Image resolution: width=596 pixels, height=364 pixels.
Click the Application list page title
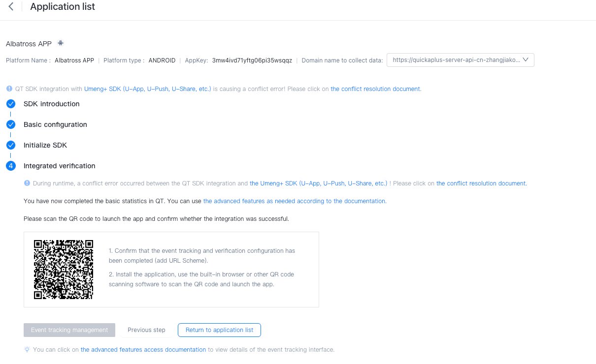coord(63,7)
